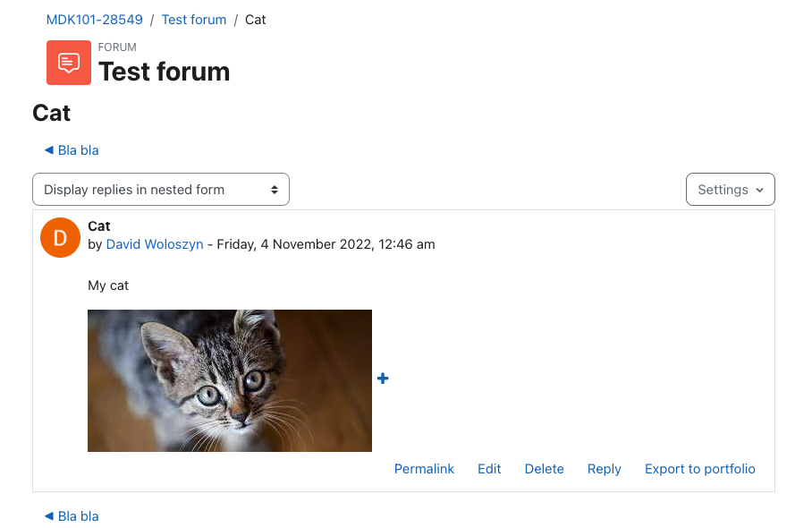
Task: Click the bottom left-arrow beside Bla bla
Action: click(x=49, y=516)
